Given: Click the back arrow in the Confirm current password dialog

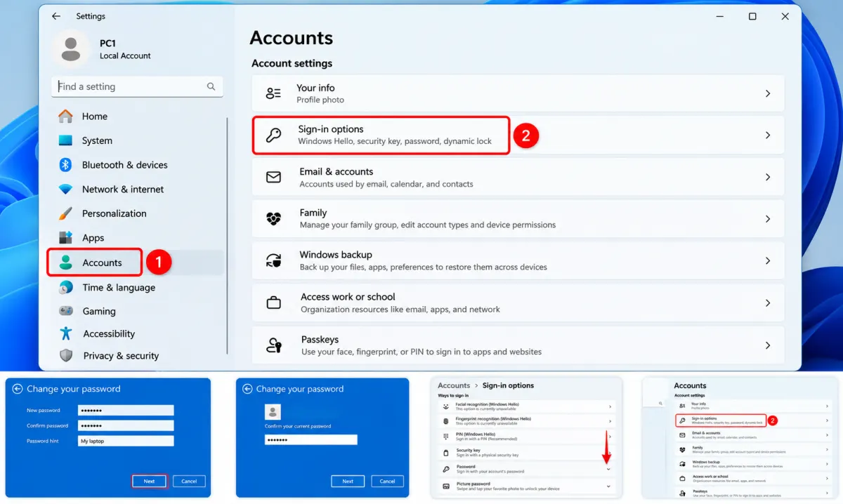Looking at the screenshot, I should (x=246, y=389).
